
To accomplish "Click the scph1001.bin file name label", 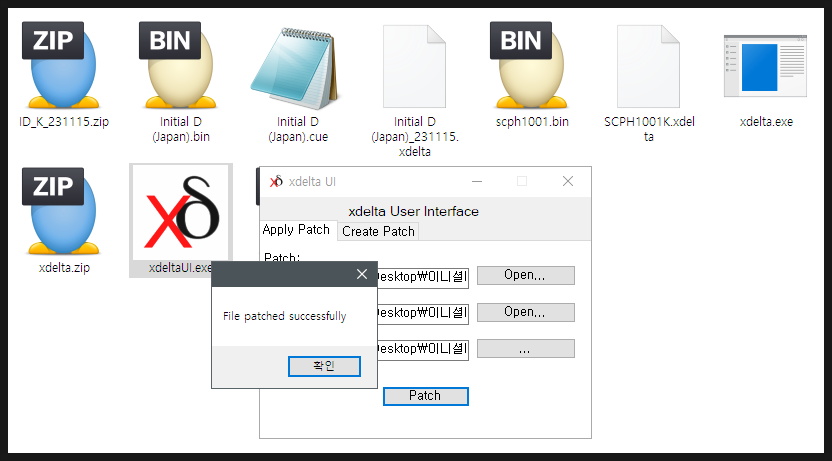I will point(532,121).
